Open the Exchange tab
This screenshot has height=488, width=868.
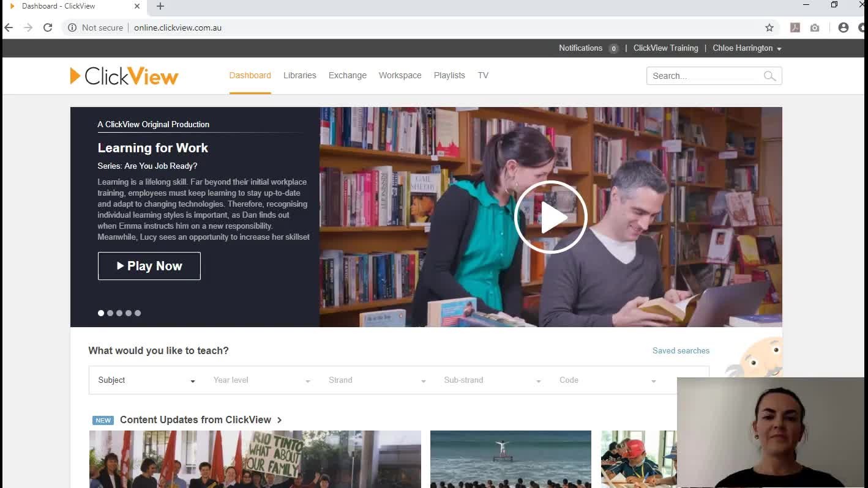(x=348, y=76)
